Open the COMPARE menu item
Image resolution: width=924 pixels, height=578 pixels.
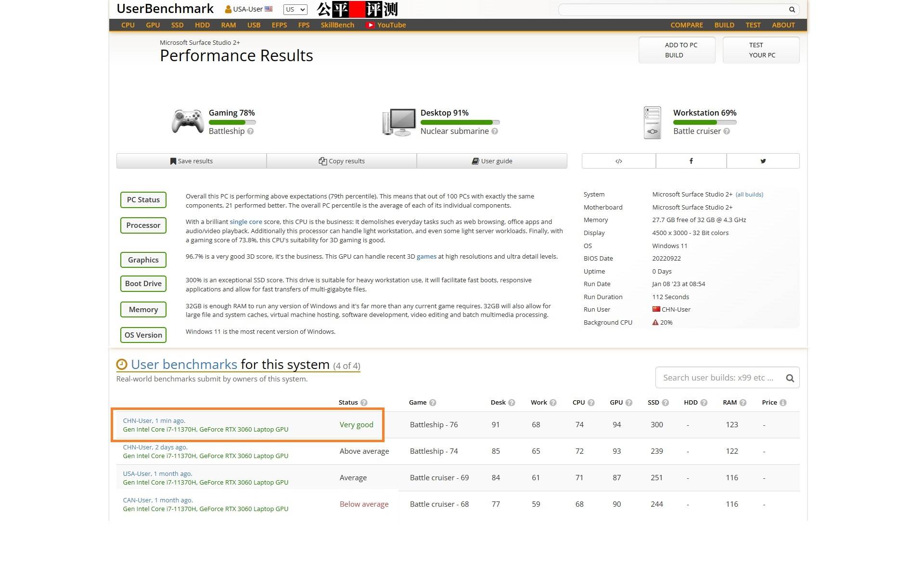(686, 25)
